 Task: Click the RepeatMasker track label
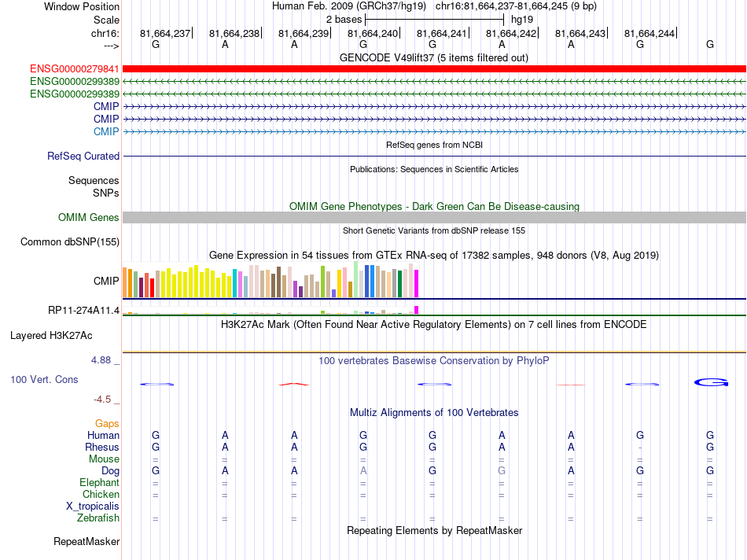point(86,541)
